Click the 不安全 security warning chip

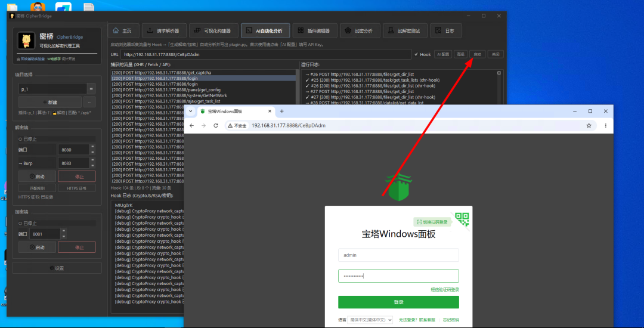tap(237, 126)
